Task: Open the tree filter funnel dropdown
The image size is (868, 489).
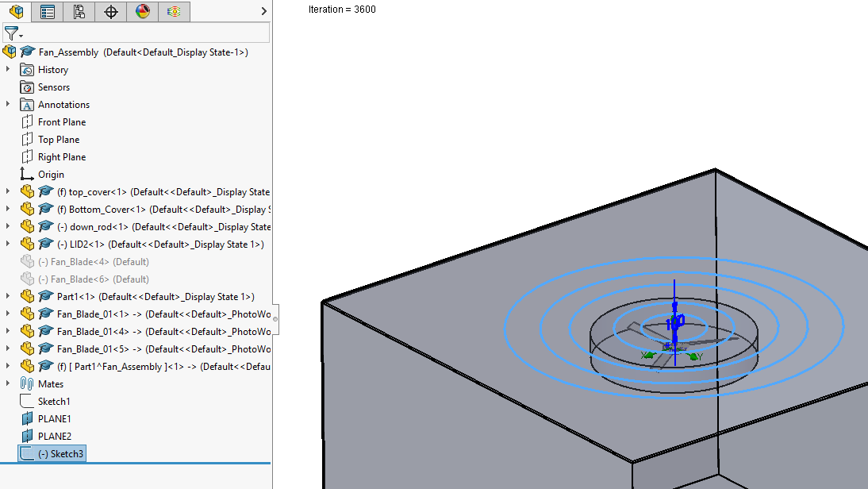Action: (13, 33)
